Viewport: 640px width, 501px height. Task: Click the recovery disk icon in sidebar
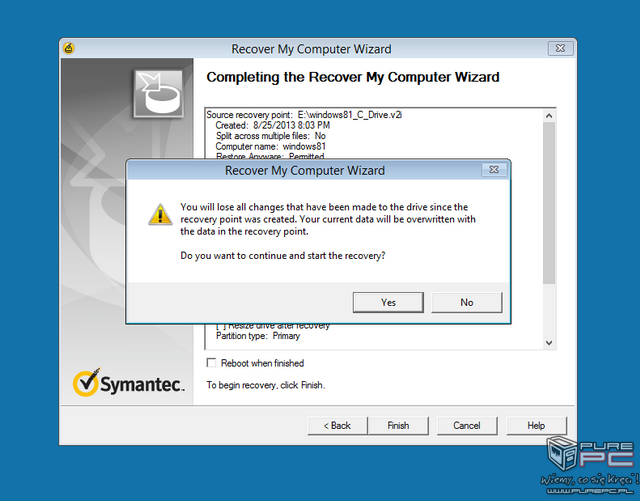pos(158,94)
